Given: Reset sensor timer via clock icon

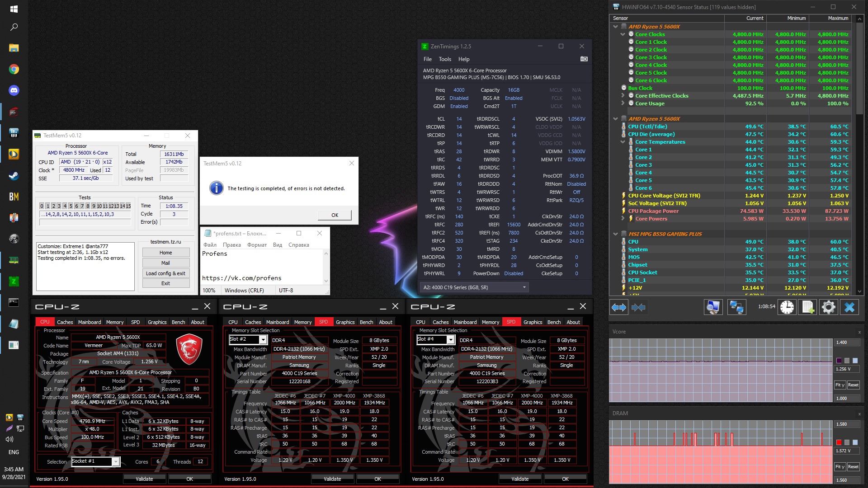Looking at the screenshot, I should (787, 307).
